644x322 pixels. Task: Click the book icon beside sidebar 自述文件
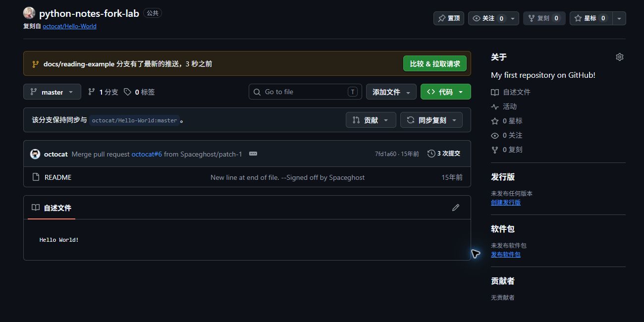point(494,92)
